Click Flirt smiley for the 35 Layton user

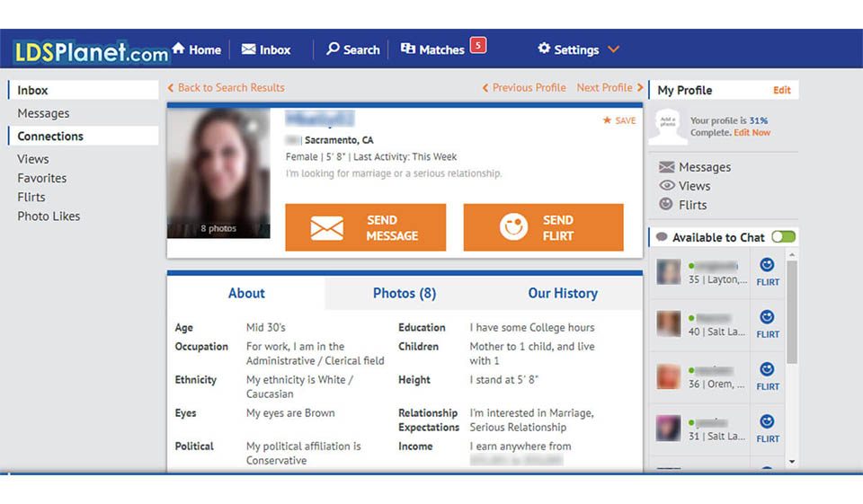tap(767, 265)
